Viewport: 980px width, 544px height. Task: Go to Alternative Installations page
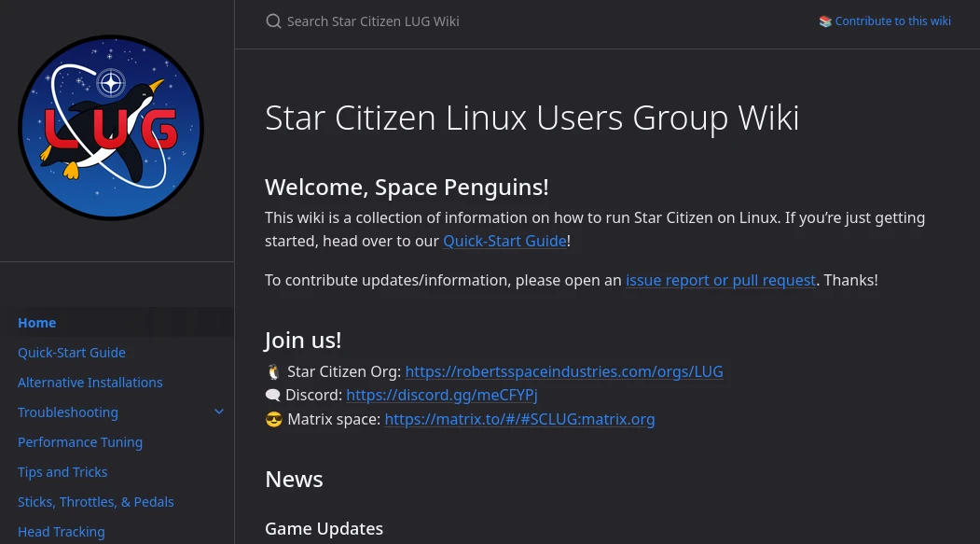pos(90,383)
